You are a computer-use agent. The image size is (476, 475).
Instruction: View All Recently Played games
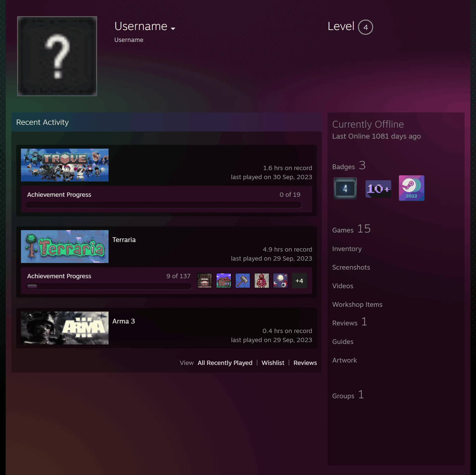pyautogui.click(x=225, y=363)
